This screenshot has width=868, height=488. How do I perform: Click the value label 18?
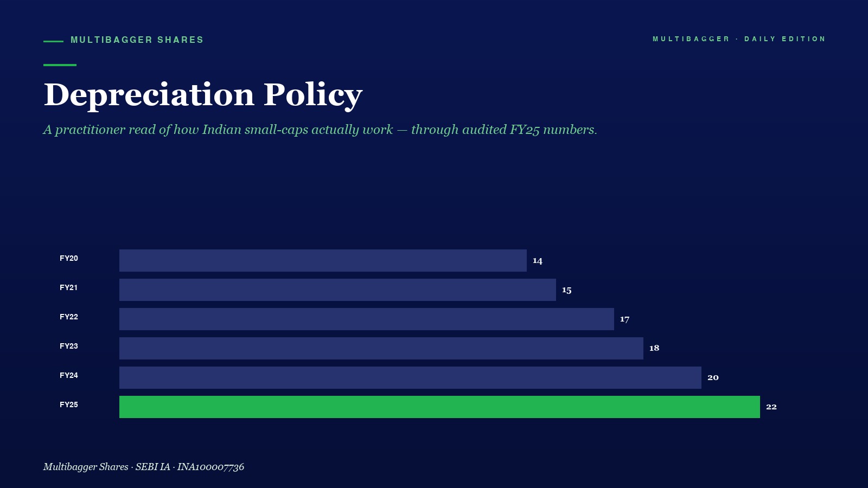(654, 348)
